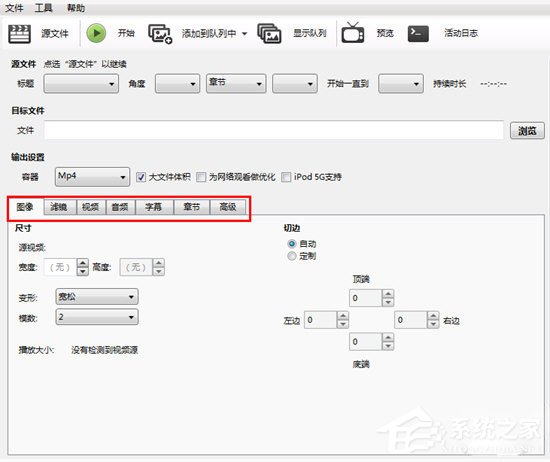
Task: Open the 模数 dropdown
Action: click(97, 317)
